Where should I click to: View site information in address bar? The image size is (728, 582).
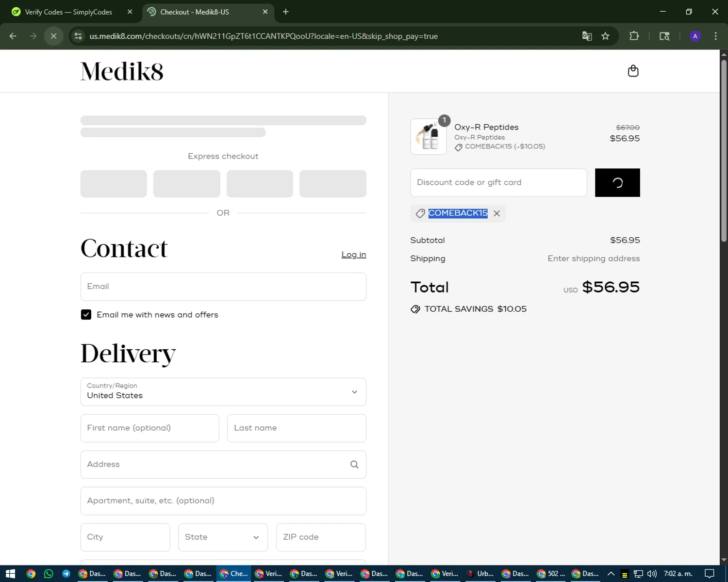[x=78, y=36]
